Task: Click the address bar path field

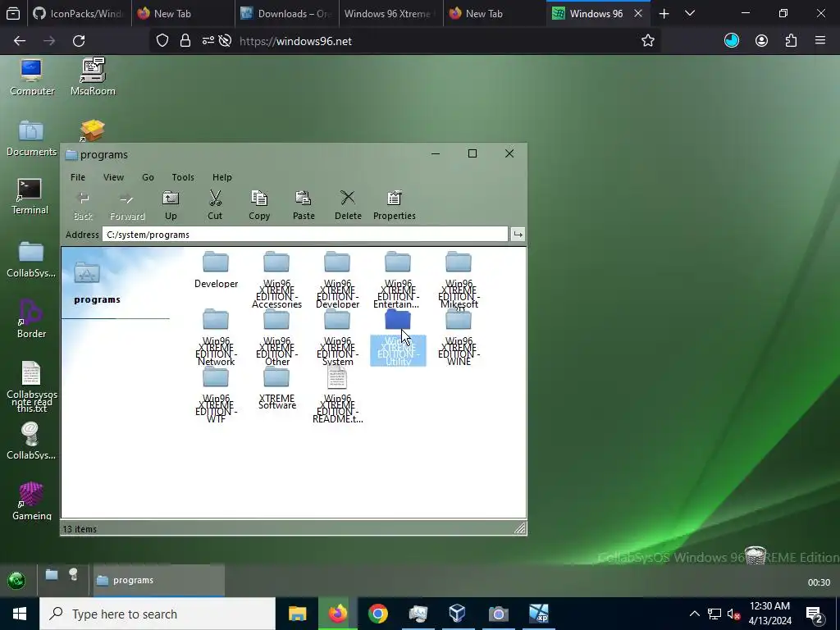Action: [x=305, y=235]
